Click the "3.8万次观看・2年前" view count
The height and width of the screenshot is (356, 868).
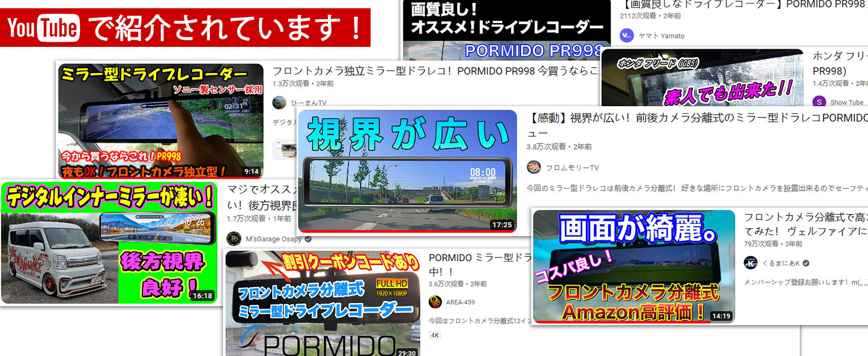(x=559, y=147)
